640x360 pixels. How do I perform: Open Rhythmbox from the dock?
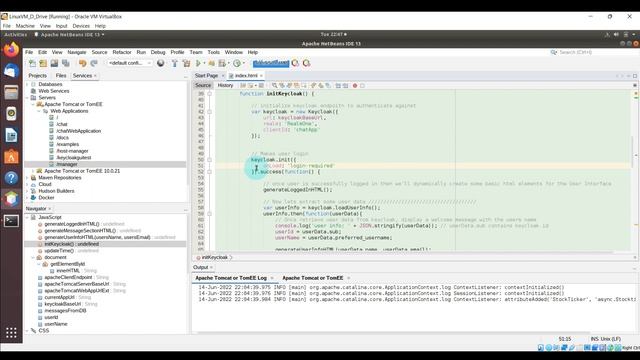click(x=11, y=113)
